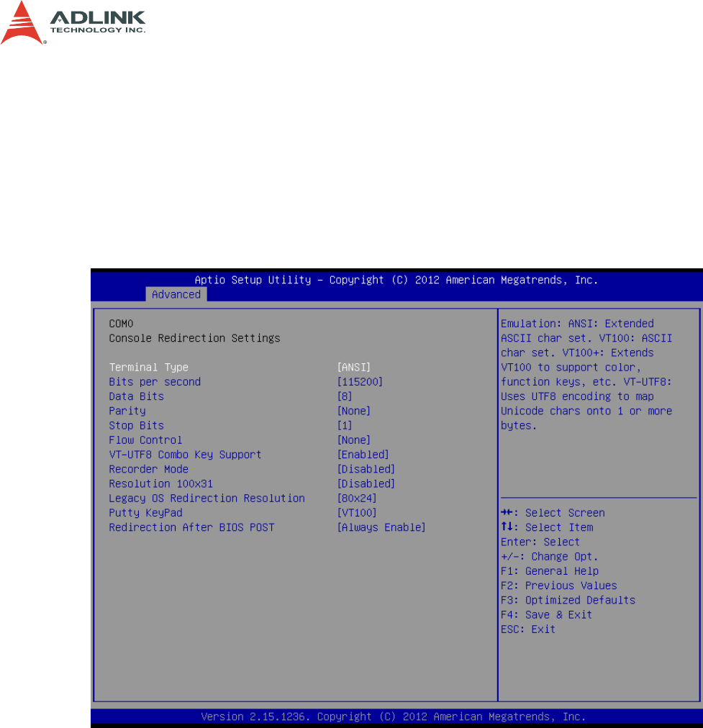
Task: Select the Terminal Type setting
Action: point(148,368)
